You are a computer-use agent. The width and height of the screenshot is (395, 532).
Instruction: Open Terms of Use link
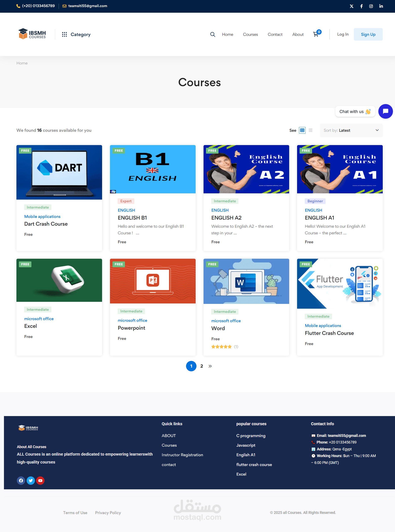tap(75, 513)
